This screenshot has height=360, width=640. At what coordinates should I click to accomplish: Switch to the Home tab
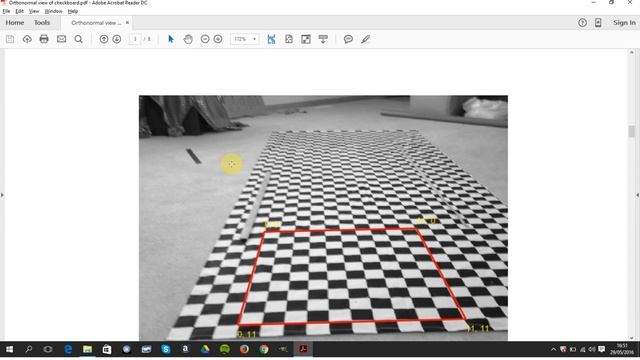[x=15, y=23]
